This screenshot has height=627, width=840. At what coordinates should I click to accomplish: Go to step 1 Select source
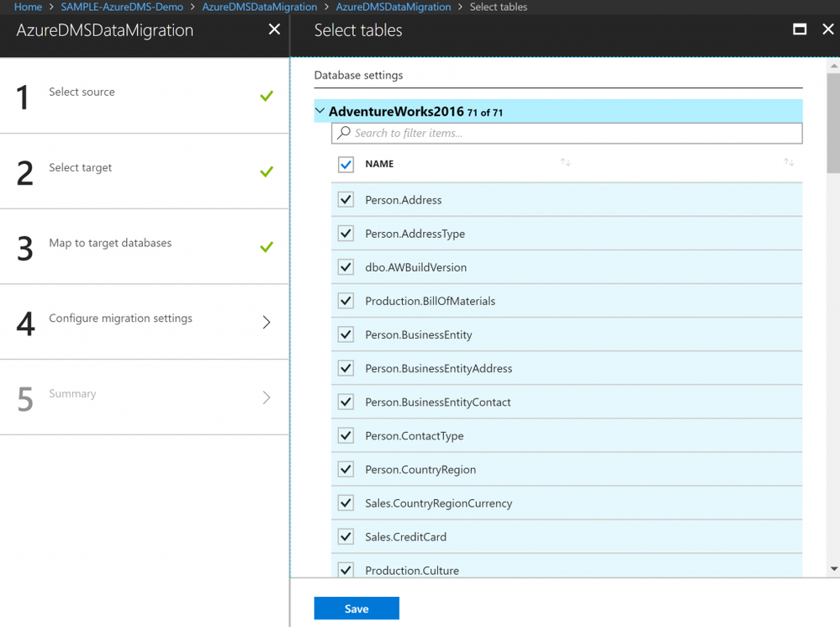145,96
